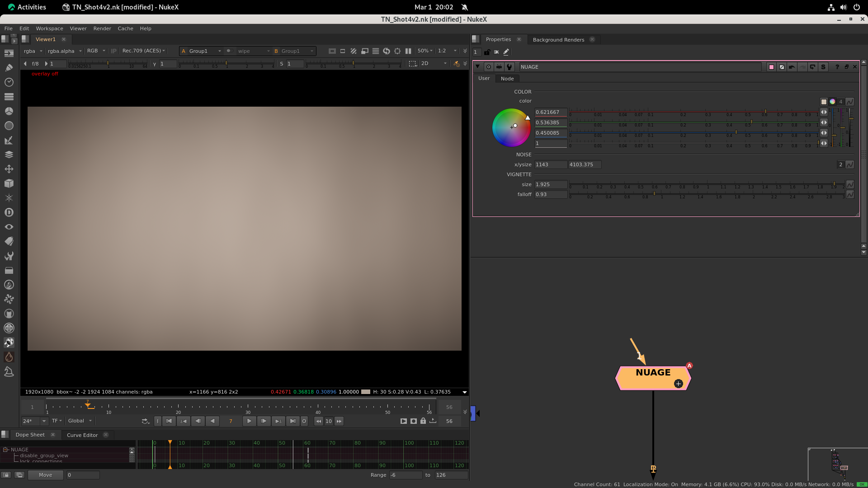Collapse the NUAGE properties panel arrow
Screen dimensions: 868x488
[x=477, y=67]
